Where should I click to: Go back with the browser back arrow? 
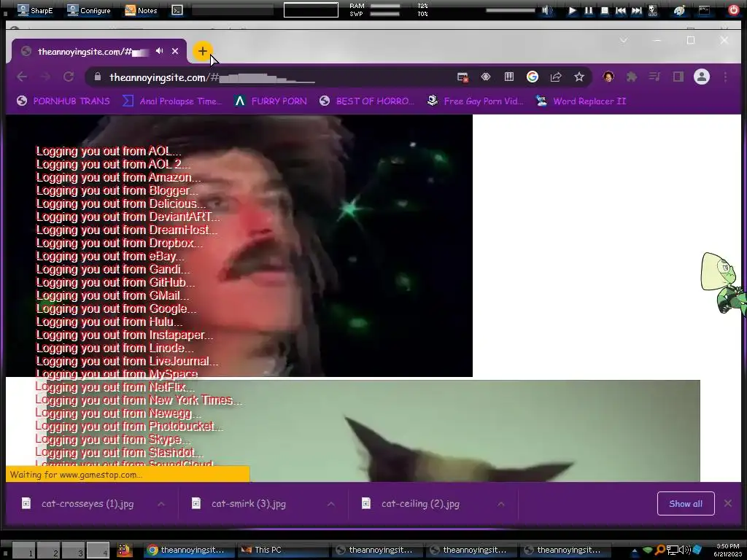point(22,77)
